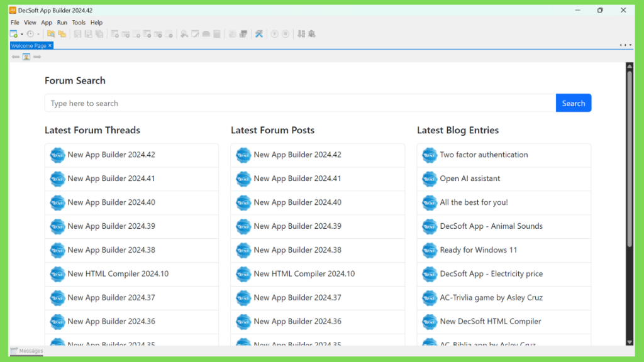Viewport: 644px width, 362px height.
Task: Open post New App Builder 2024.41
Action: pyautogui.click(x=297, y=178)
